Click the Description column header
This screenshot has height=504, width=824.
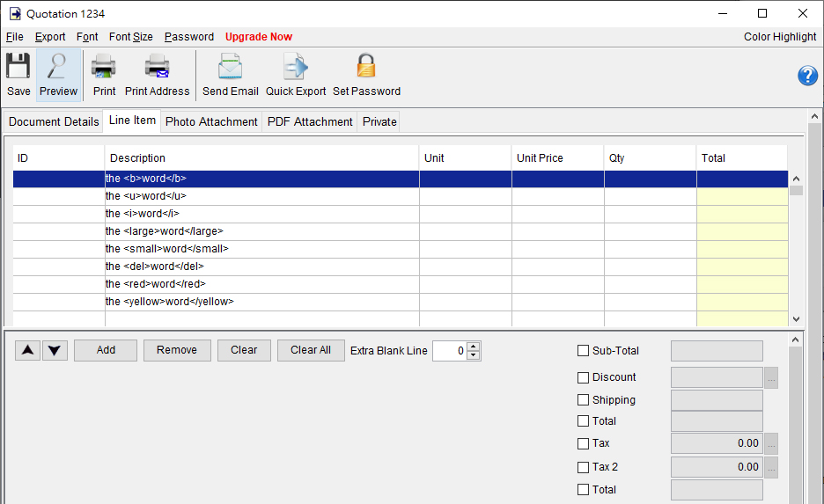pos(261,158)
